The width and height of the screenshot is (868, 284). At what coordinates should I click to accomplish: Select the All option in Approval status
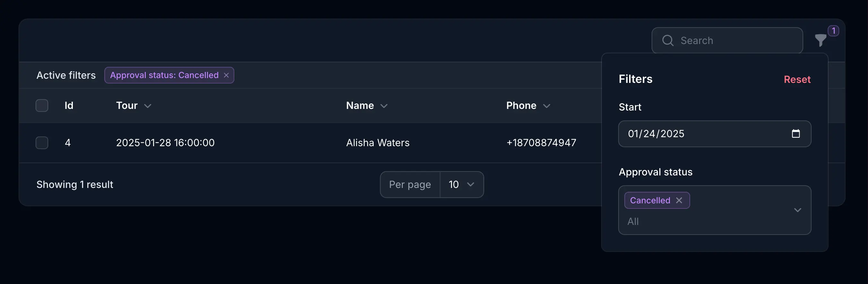(x=633, y=222)
